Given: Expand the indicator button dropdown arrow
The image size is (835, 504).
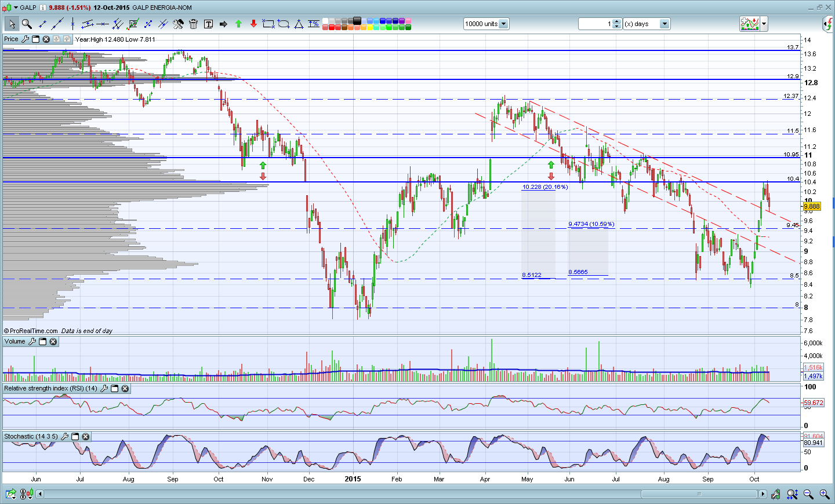Looking at the screenshot, I should tap(764, 24).
